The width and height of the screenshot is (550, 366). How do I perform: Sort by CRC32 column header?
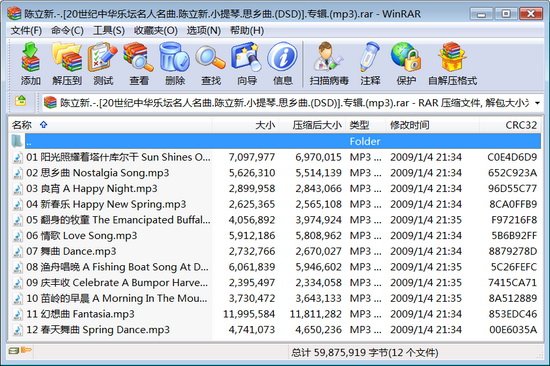(x=510, y=125)
